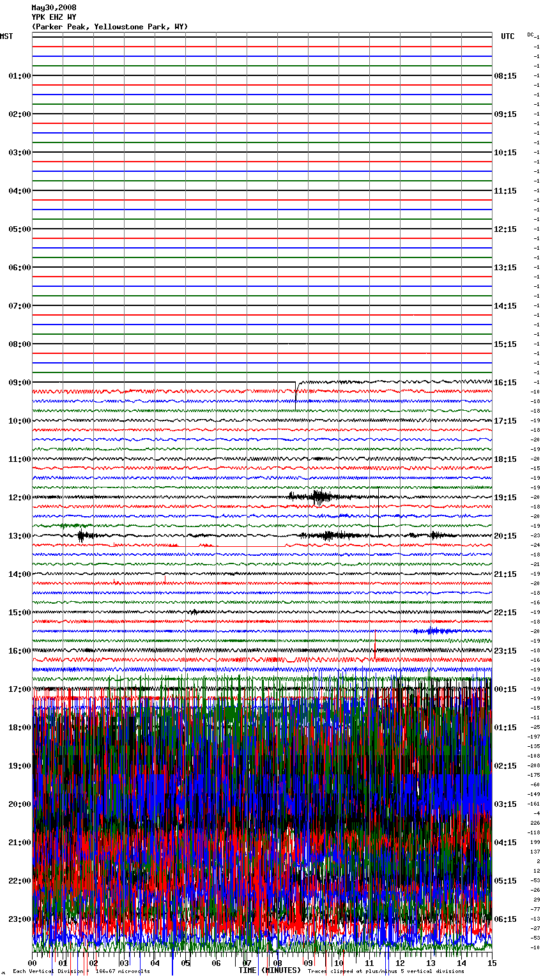This screenshot has width=543, height=980.
Task: Select the 18:00 MST time label
Action: pos(20,728)
